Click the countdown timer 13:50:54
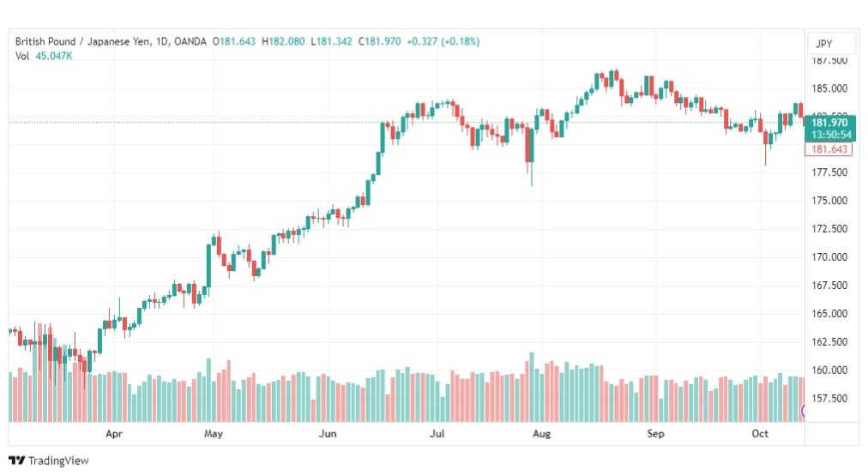Image resolution: width=868 pixels, height=476 pixels. [x=831, y=135]
